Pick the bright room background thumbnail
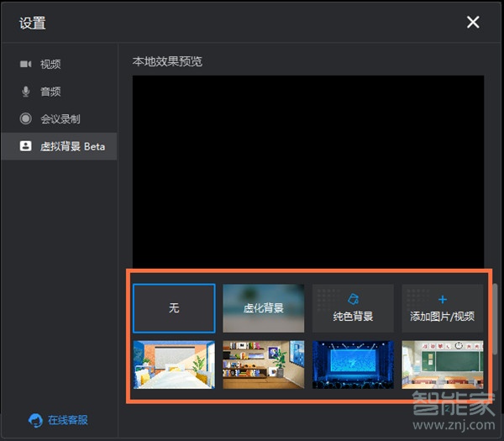This screenshot has width=504, height=441. click(174, 365)
